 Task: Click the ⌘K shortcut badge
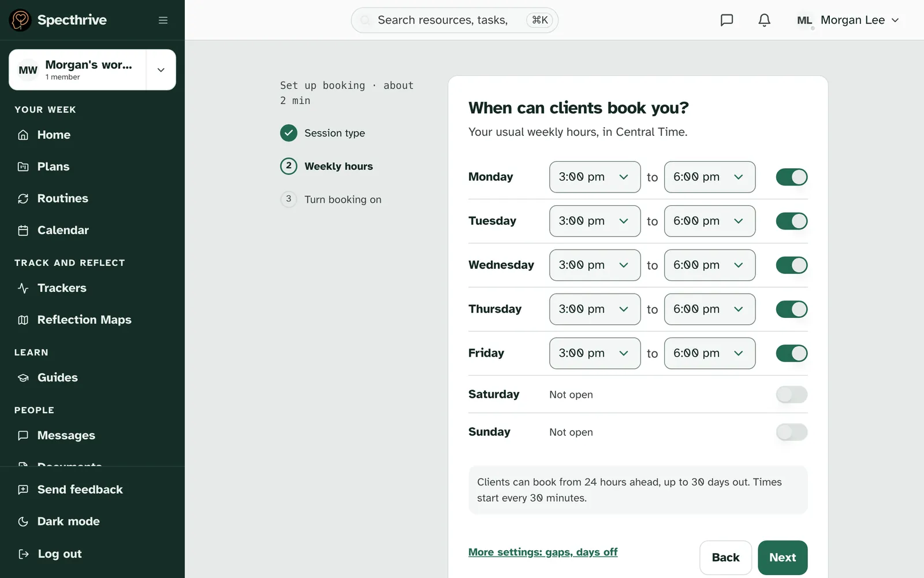click(x=539, y=20)
